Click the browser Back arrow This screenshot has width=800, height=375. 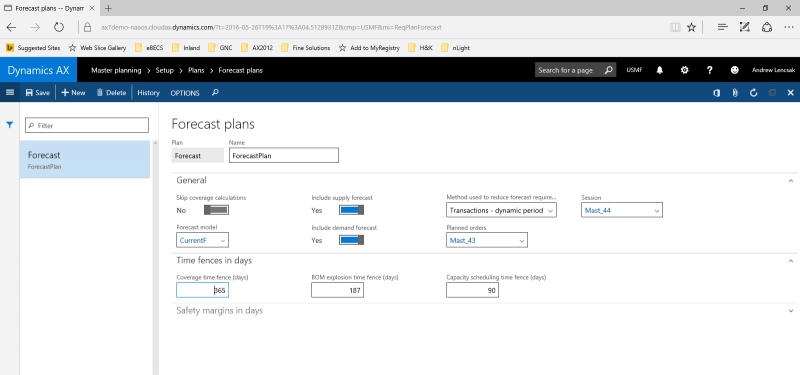coord(11,28)
